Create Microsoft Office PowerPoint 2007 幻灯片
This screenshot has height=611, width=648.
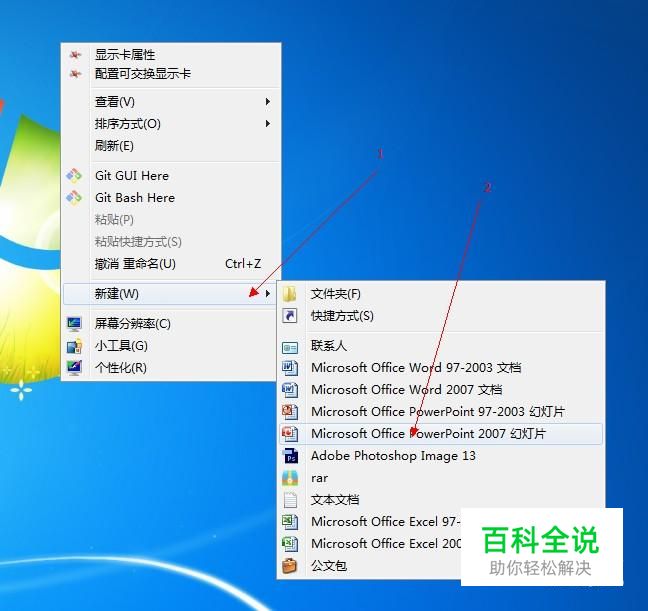(441, 433)
